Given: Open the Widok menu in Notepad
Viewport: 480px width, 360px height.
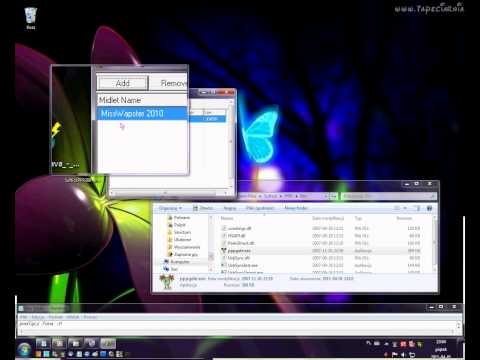Looking at the screenshot, I should coord(72,317).
